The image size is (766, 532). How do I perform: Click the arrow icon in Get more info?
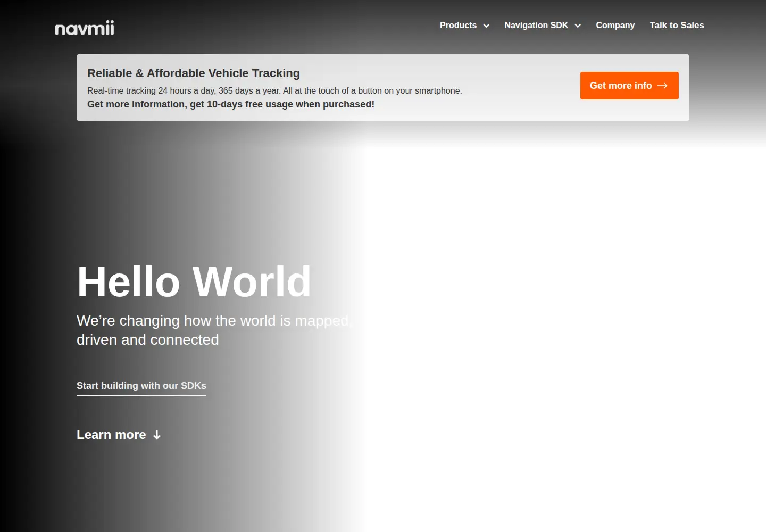pos(662,86)
